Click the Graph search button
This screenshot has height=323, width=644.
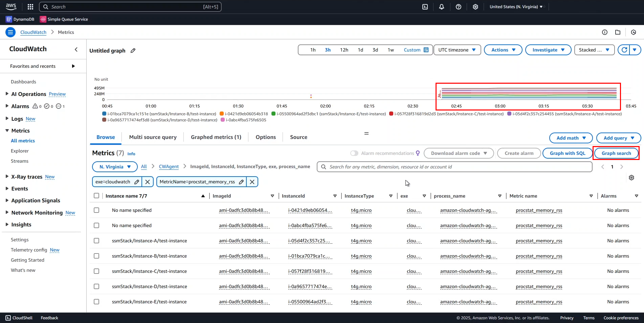[616, 153]
